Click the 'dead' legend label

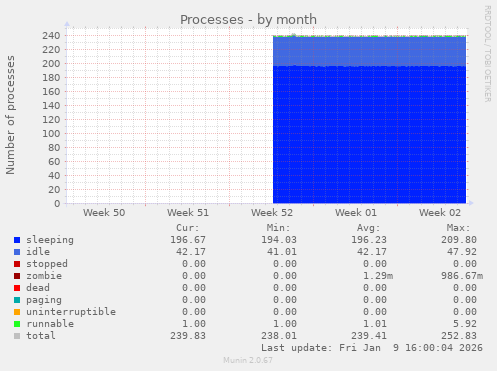38,288
